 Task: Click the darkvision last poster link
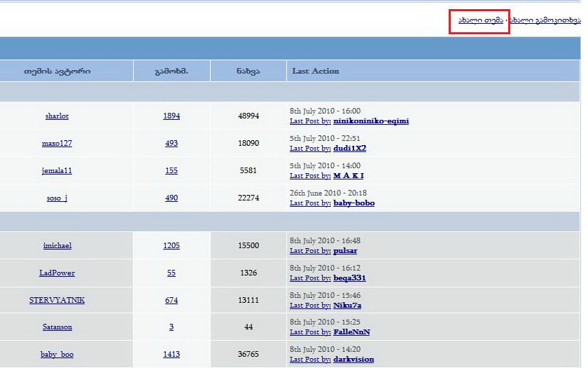point(353,360)
